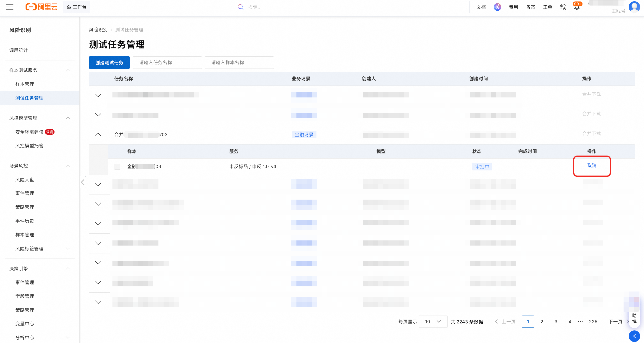
Task: Collapse the expanded 合并 task row
Action: (x=98, y=135)
